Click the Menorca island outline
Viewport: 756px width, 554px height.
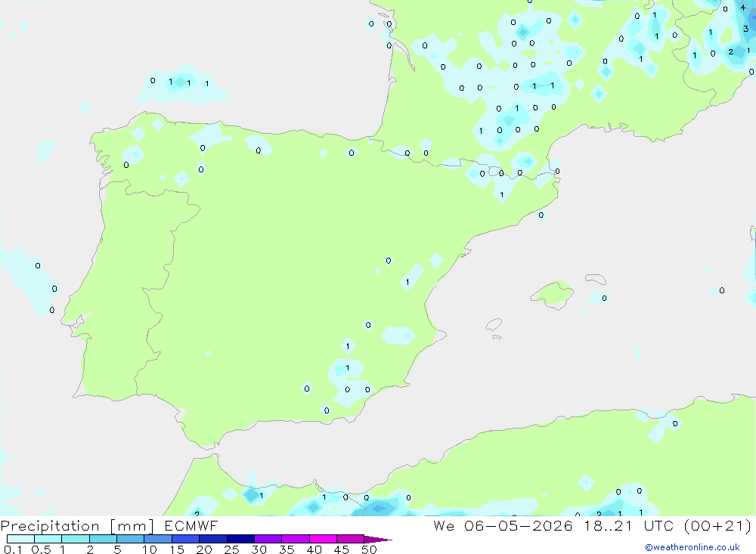[x=596, y=279]
